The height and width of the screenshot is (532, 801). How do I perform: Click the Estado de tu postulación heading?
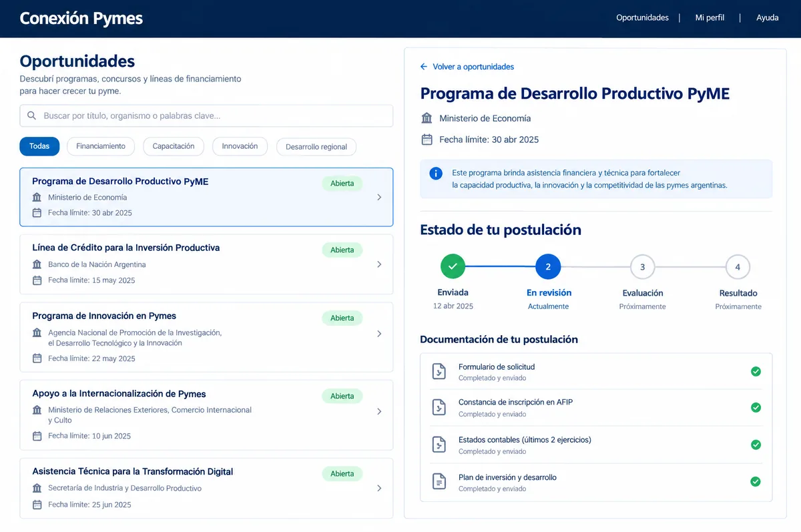501,230
